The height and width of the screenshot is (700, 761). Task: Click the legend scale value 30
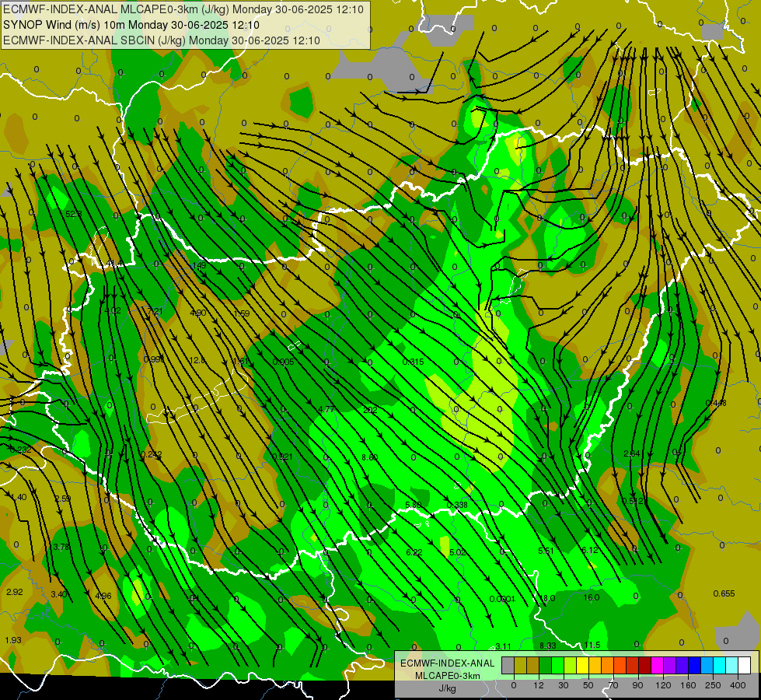point(563,685)
